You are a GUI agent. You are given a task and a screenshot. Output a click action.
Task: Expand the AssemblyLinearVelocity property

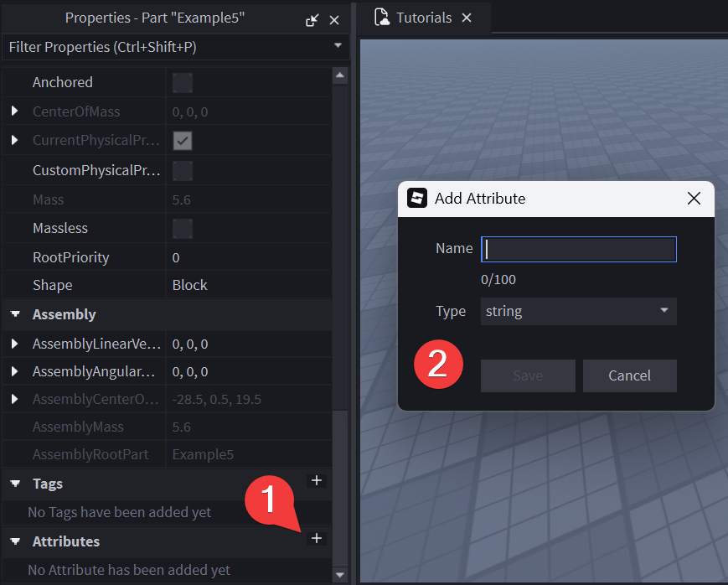point(14,344)
